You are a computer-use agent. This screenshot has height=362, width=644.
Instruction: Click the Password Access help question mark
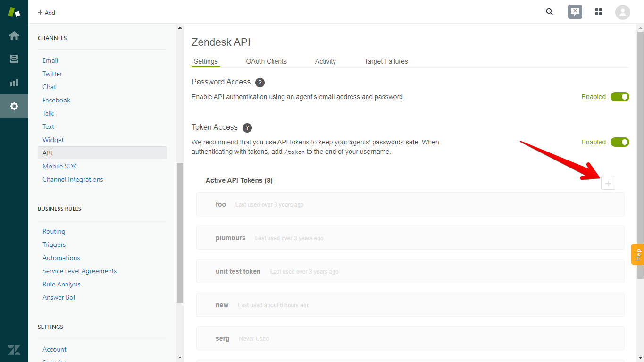pyautogui.click(x=260, y=82)
